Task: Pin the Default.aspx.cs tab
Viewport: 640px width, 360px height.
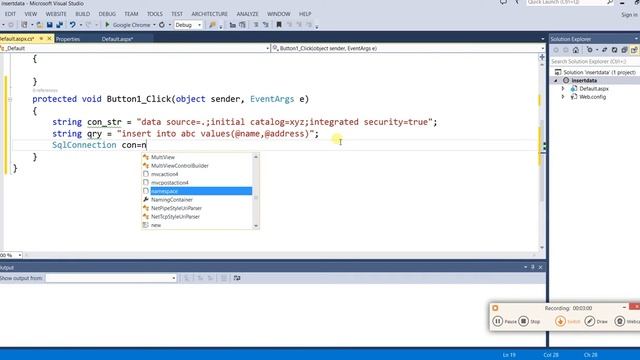Action: [41, 38]
